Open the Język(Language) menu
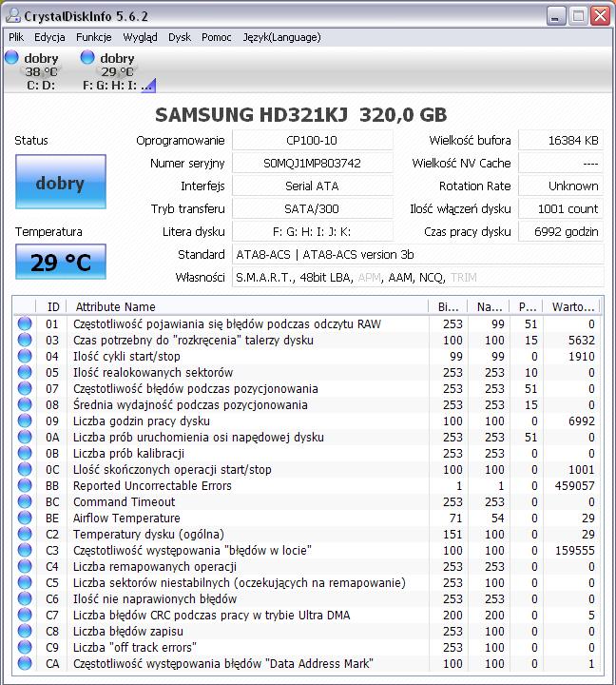 (282, 37)
